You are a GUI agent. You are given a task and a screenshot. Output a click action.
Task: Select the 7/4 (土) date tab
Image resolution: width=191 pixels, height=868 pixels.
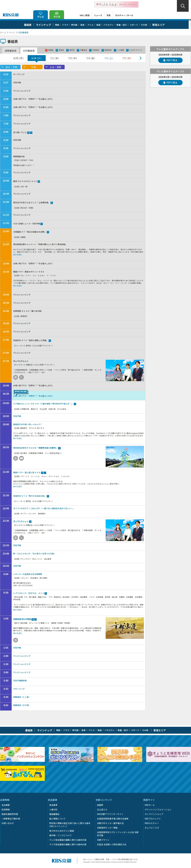109,58
